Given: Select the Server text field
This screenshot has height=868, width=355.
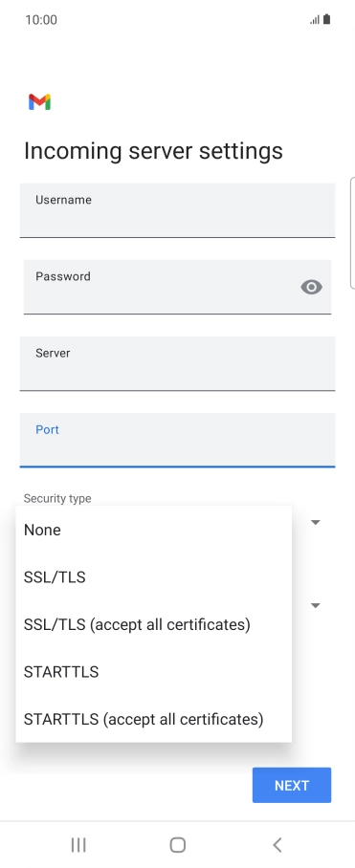Looking at the screenshot, I should pos(177,363).
